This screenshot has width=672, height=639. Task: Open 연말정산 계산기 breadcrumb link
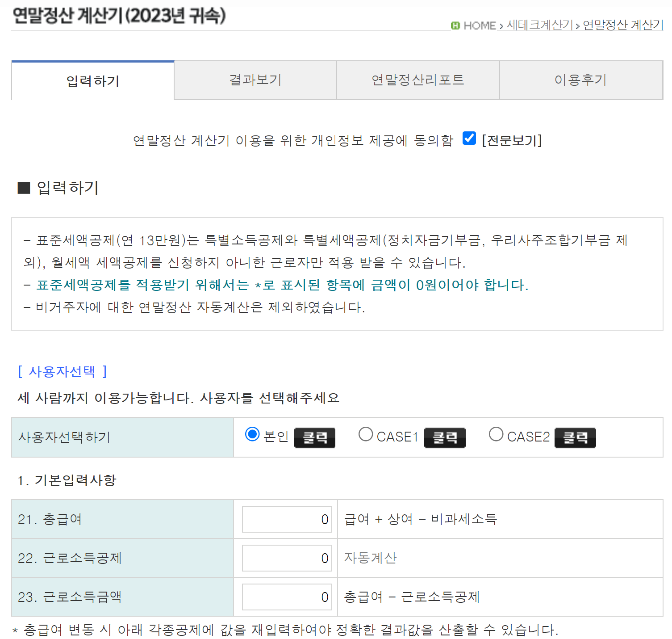point(623,25)
